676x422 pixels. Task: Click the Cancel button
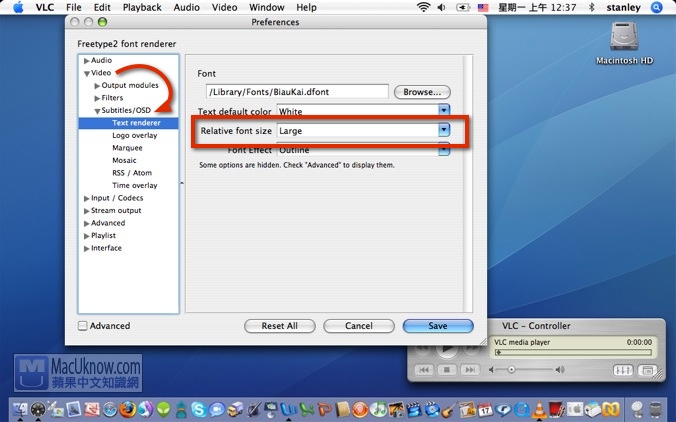[x=359, y=326]
